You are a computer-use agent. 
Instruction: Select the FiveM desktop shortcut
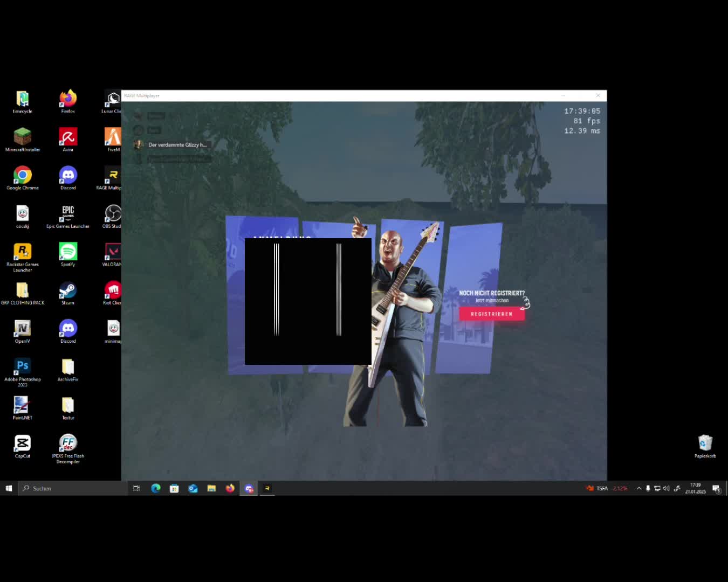point(113,140)
